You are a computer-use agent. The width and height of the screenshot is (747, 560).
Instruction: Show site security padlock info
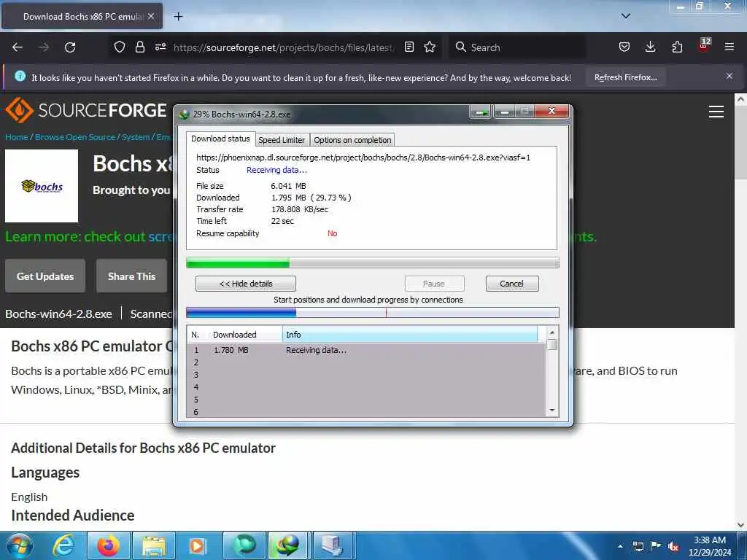coord(139,47)
